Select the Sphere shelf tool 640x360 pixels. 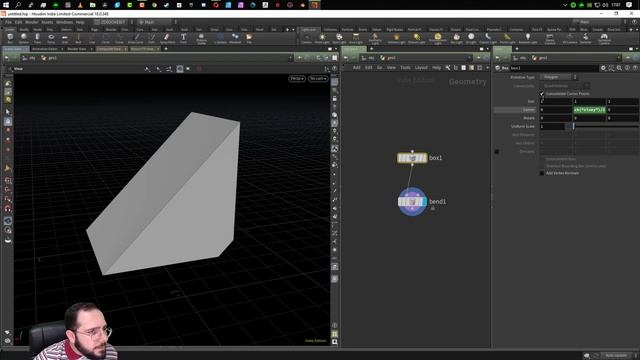pyautogui.click(x=24, y=38)
